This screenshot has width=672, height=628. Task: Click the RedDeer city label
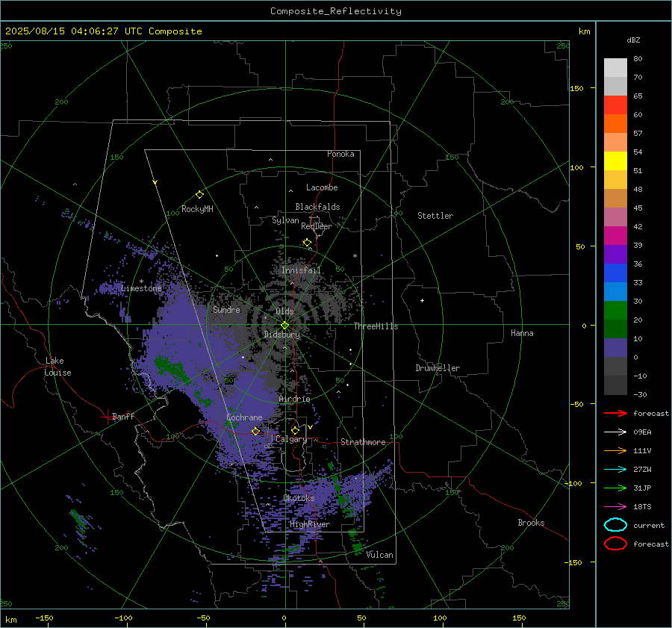317,226
